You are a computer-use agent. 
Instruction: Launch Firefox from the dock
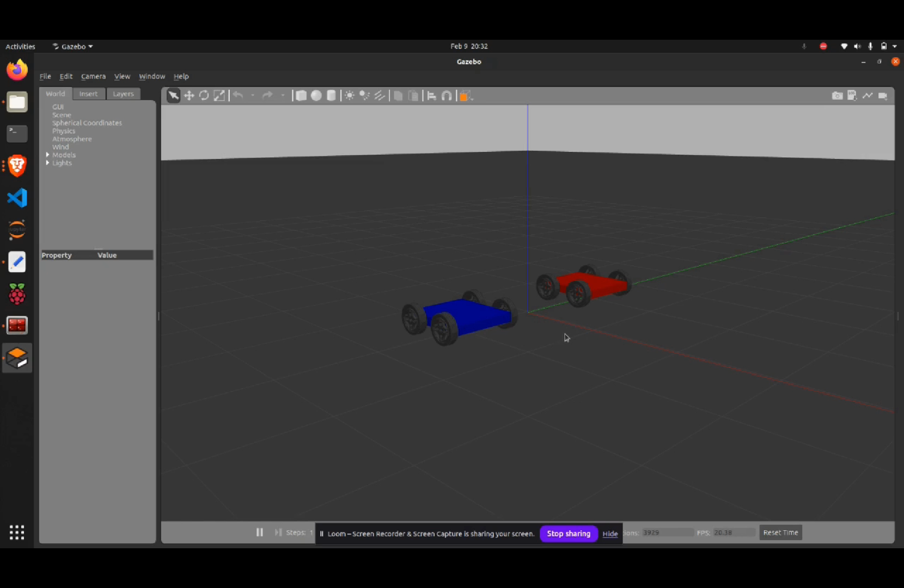point(17,70)
